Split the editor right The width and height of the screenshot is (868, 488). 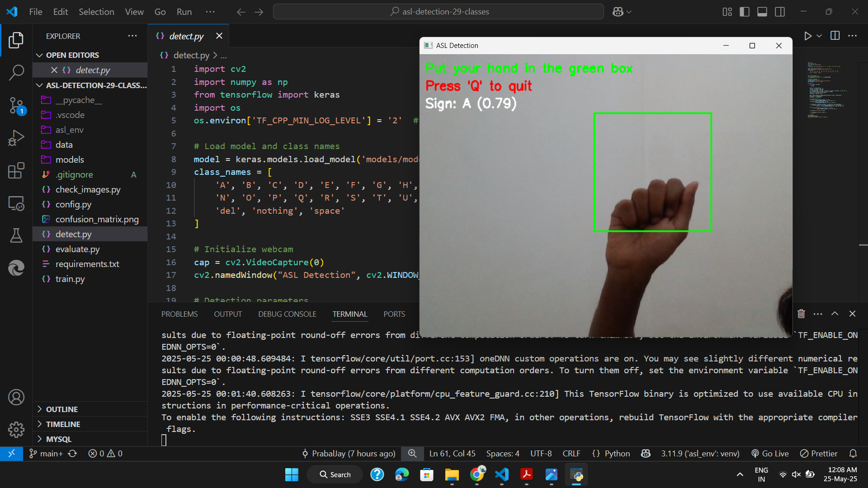coord(835,36)
